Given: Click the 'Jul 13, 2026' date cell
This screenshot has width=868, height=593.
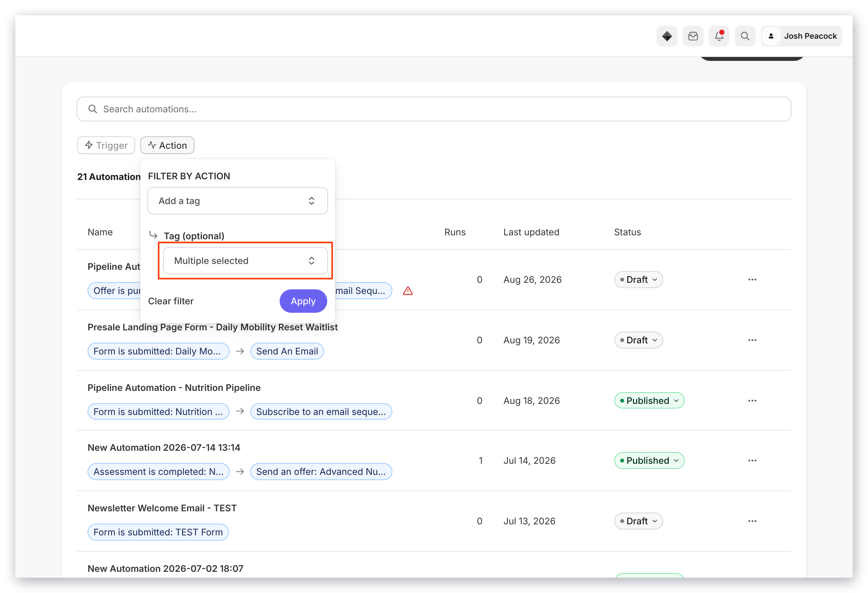Looking at the screenshot, I should (529, 521).
